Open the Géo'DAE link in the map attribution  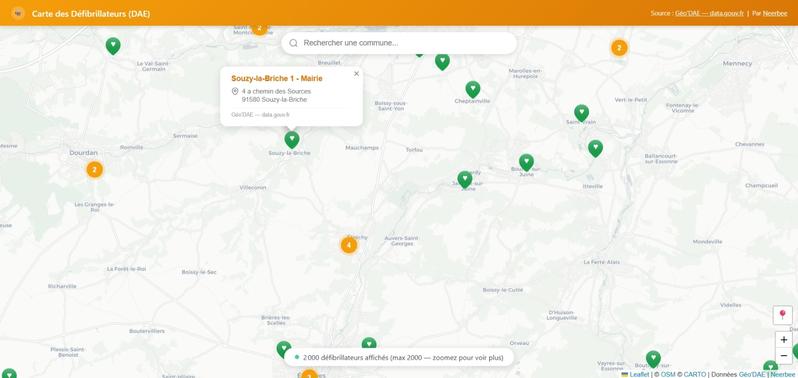pyautogui.click(x=752, y=374)
